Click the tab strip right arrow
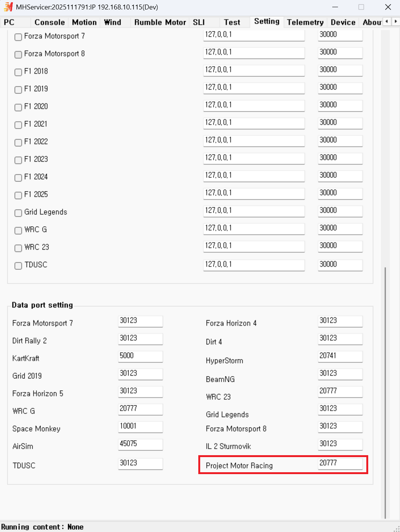This screenshot has height=532, width=400. pos(395,22)
